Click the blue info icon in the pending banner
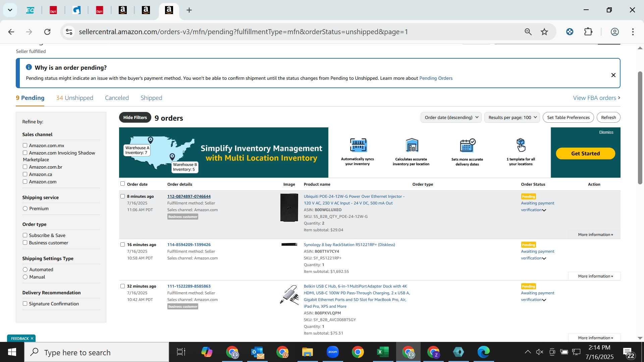Viewport: 644px width, 362px height. click(x=29, y=67)
